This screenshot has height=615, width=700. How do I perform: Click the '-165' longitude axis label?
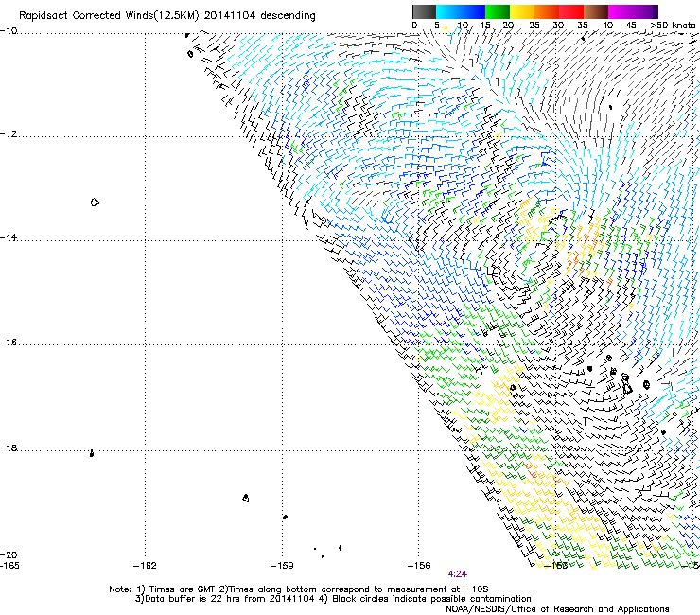click(9, 566)
